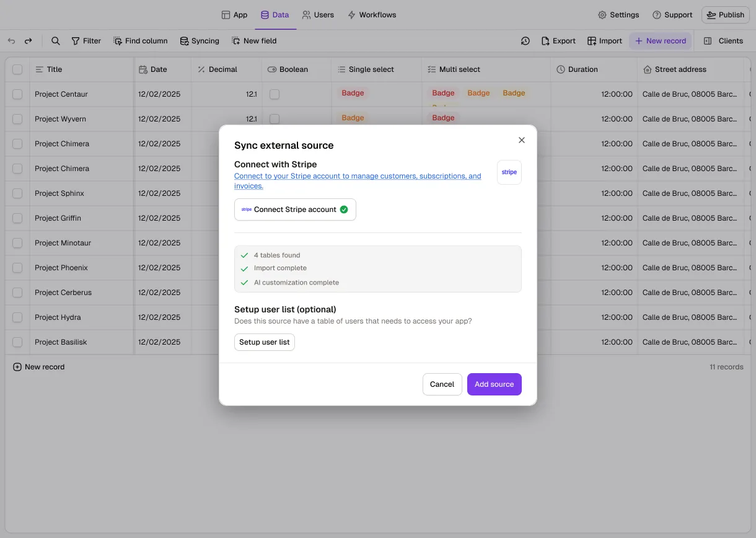Viewport: 756px width, 538px height.
Task: Click the Export button
Action: 558,41
